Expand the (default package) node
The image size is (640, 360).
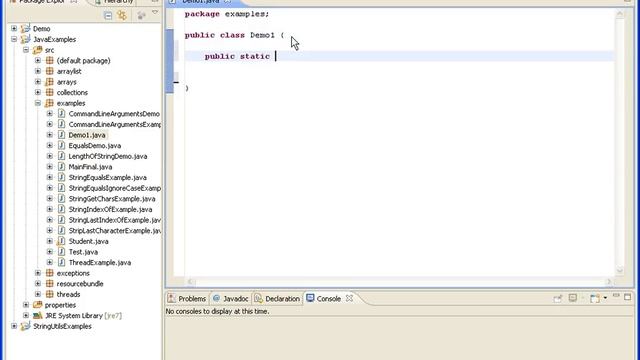(x=38, y=60)
